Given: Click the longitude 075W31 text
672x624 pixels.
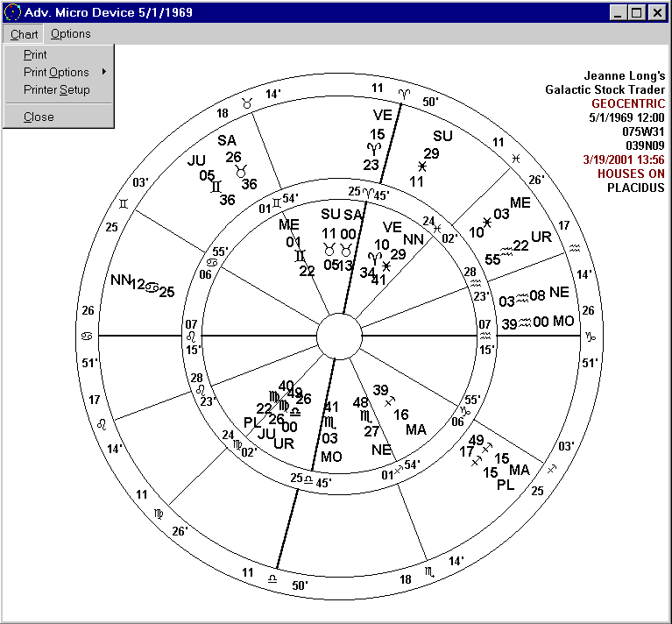Looking at the screenshot, I should click(x=643, y=132).
